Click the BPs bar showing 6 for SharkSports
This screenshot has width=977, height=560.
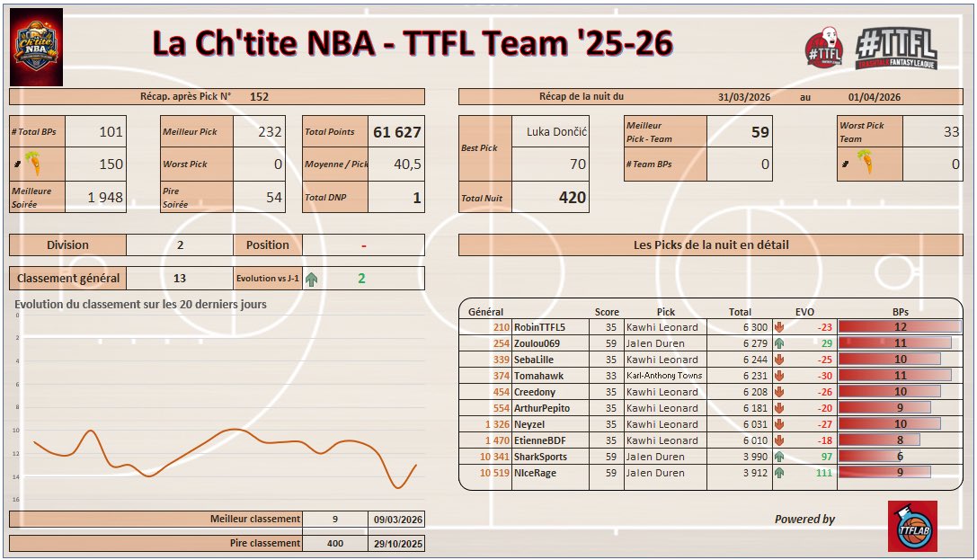pyautogui.click(x=870, y=457)
